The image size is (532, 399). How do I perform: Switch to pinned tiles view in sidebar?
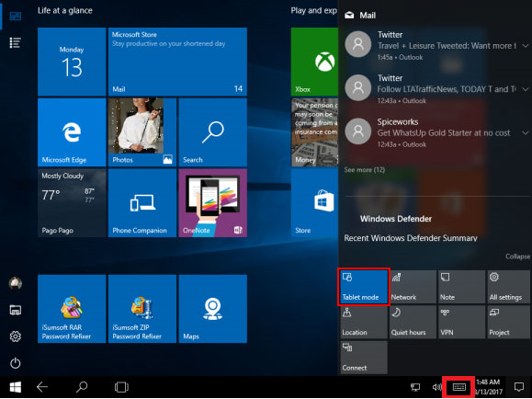pyautogui.click(x=16, y=16)
